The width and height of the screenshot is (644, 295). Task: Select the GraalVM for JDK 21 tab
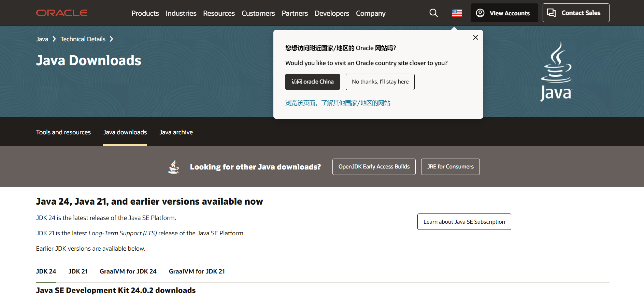(x=197, y=271)
